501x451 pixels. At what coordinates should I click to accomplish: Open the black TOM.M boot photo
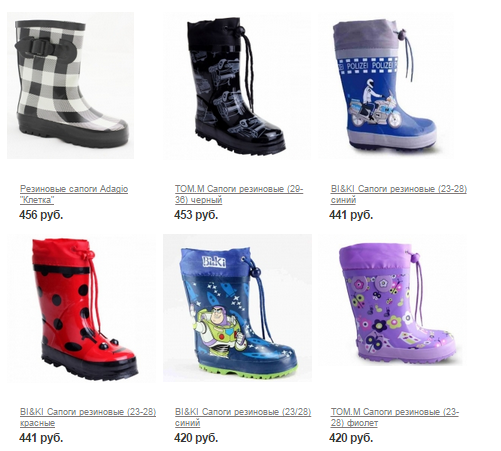coord(237,85)
